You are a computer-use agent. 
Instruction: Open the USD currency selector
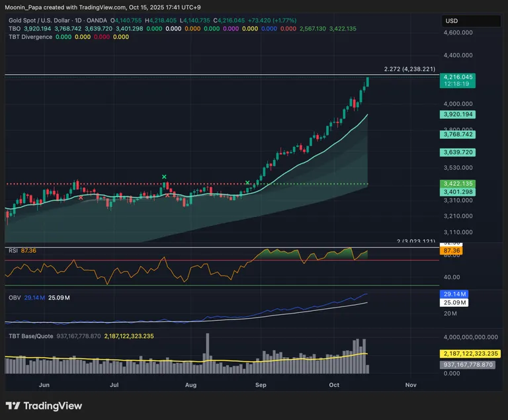[x=452, y=21]
